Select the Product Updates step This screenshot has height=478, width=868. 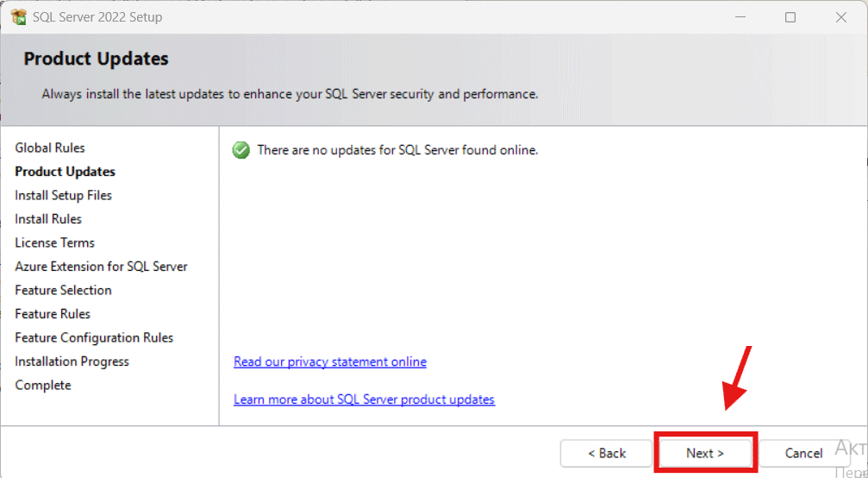[x=65, y=172]
